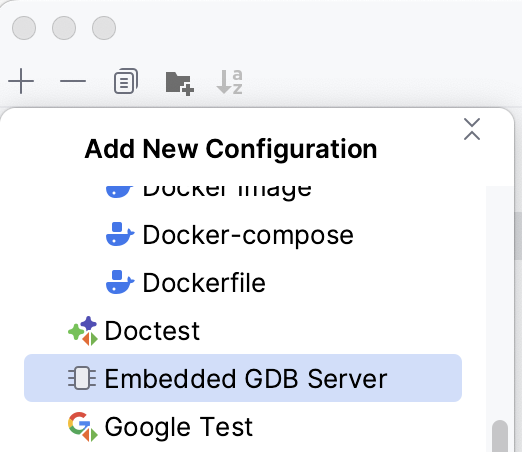Click the plus Add Configuration icon
The width and height of the screenshot is (522, 452).
click(x=21, y=81)
